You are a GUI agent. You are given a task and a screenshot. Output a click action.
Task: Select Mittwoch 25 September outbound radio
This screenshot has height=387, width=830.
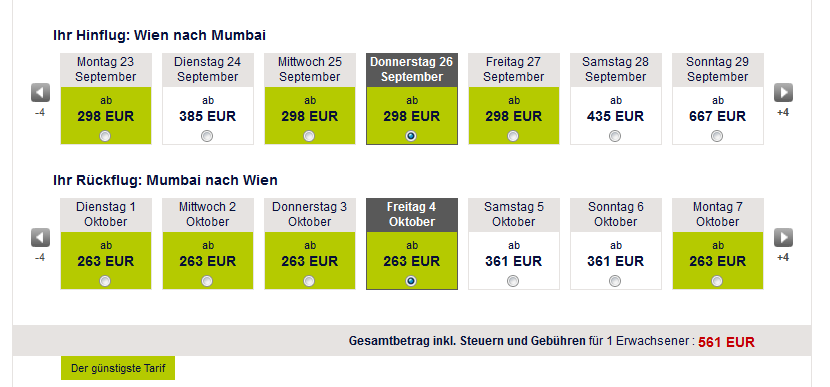pyautogui.click(x=309, y=136)
